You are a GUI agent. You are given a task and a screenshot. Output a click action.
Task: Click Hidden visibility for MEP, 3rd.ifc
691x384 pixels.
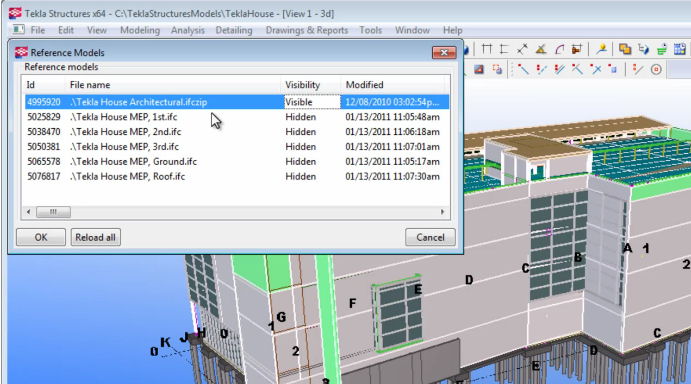pos(301,147)
